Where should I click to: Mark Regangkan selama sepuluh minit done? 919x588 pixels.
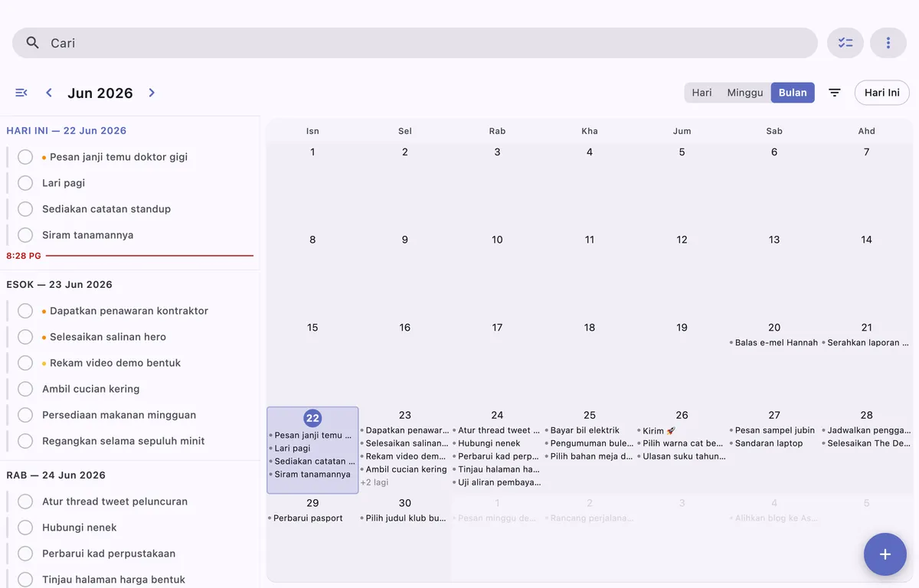(x=25, y=441)
